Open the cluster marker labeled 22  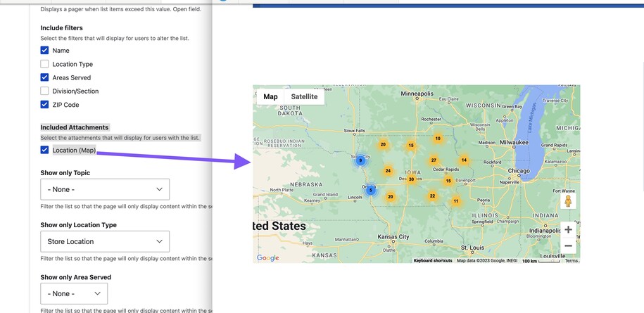pos(432,196)
